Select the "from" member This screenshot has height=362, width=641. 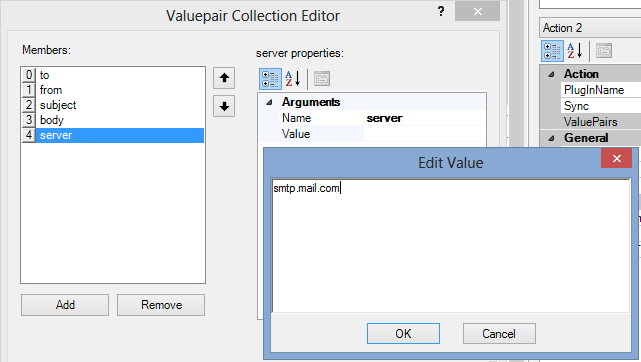(x=120, y=90)
